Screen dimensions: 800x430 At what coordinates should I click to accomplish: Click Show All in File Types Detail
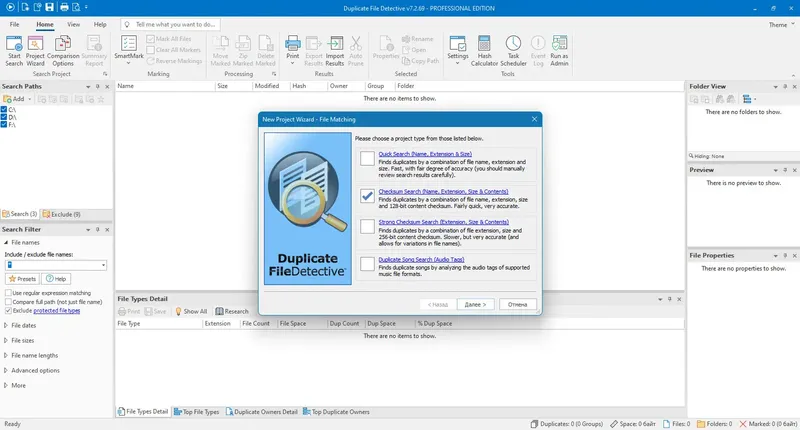pyautogui.click(x=191, y=311)
